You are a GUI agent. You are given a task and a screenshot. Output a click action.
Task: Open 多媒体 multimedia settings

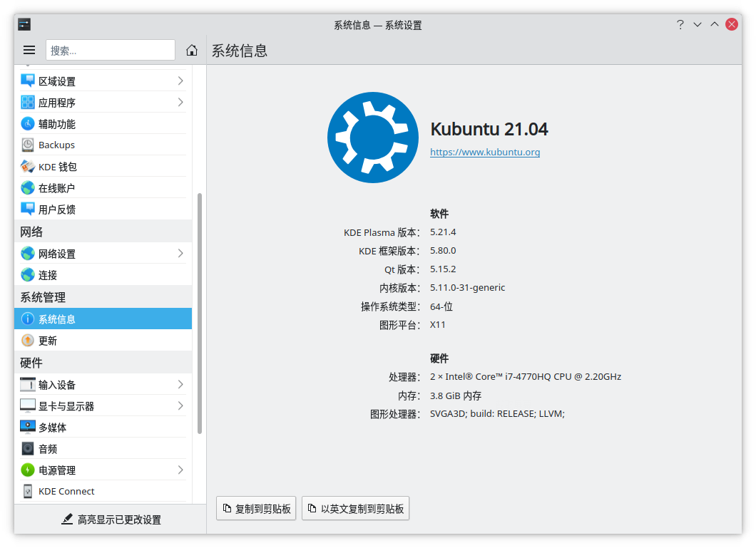click(103, 427)
